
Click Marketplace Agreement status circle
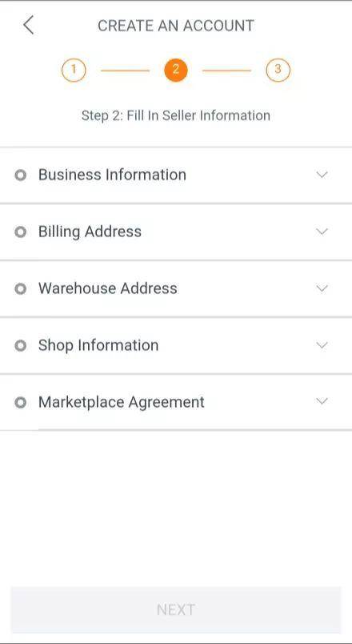20,402
